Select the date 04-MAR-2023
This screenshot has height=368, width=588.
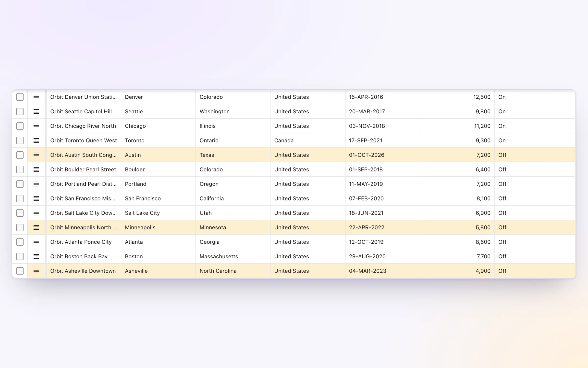point(367,271)
